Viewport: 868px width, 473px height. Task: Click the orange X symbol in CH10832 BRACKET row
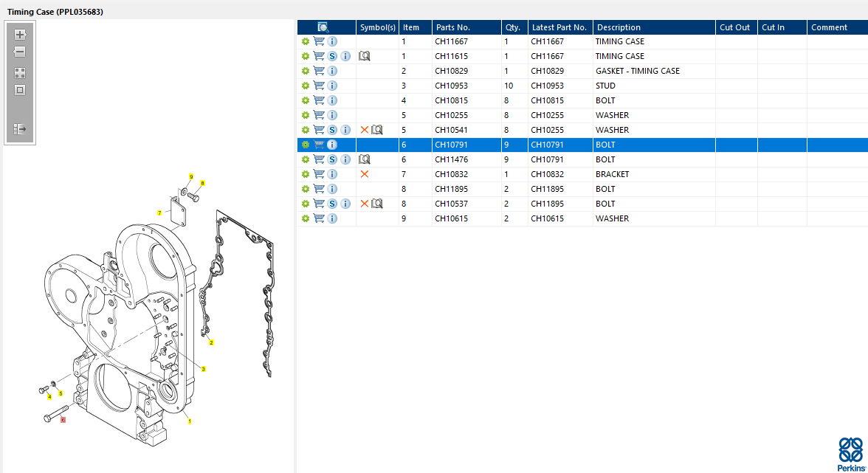click(x=365, y=174)
